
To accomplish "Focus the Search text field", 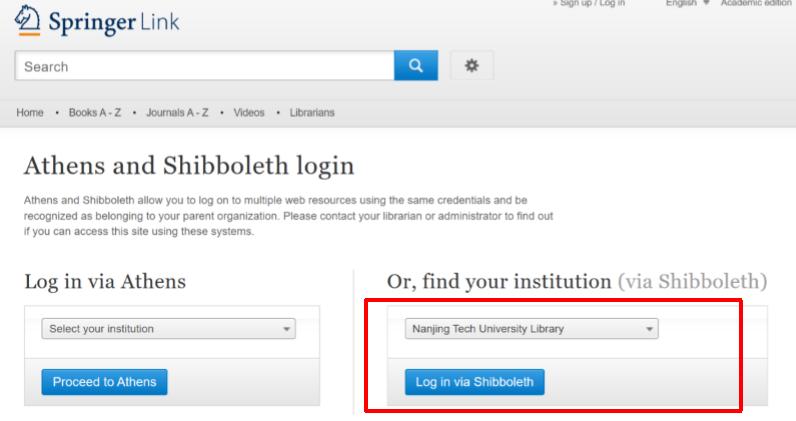I will [205, 66].
